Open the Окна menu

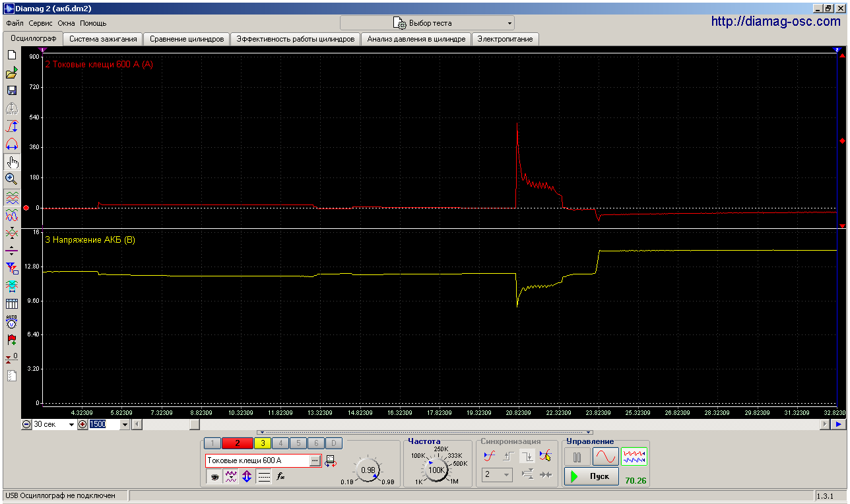(67, 23)
